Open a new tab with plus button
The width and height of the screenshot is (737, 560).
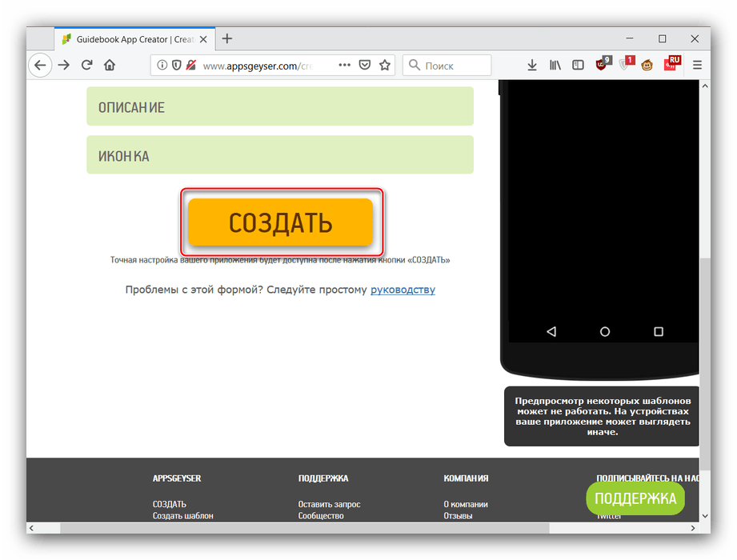coord(227,38)
